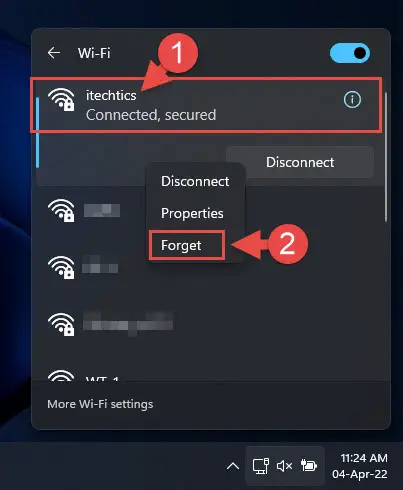Choose Disconnect in the context menu

[x=195, y=181]
